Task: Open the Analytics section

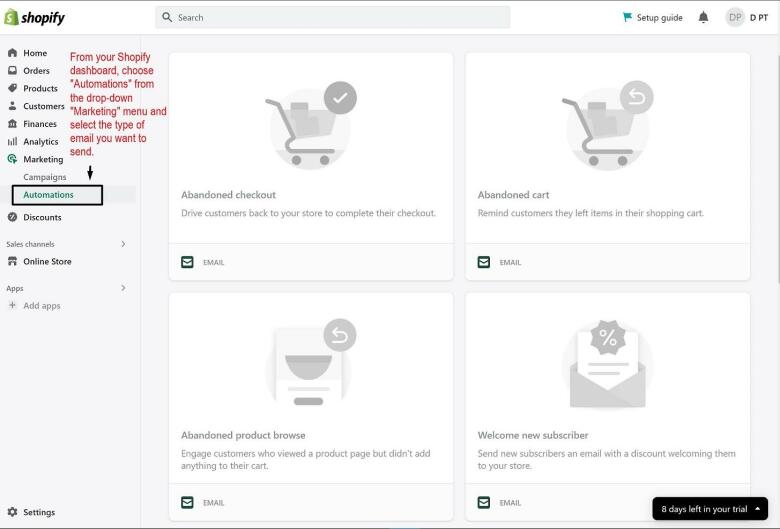Action: click(41, 142)
